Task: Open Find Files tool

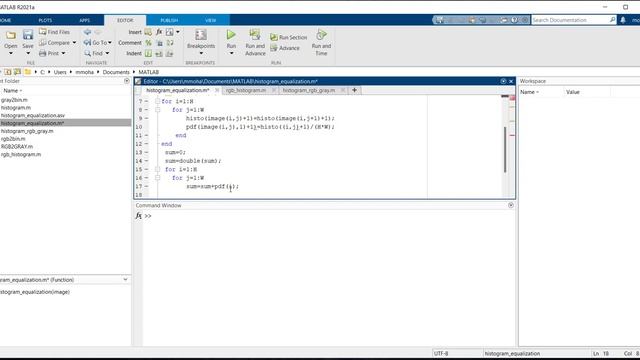Action: pyautogui.click(x=54, y=32)
